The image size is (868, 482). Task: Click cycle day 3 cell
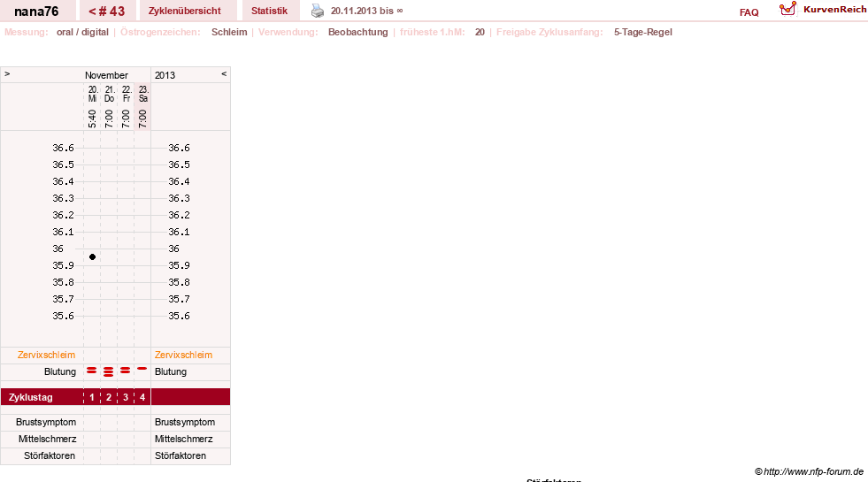pos(126,397)
